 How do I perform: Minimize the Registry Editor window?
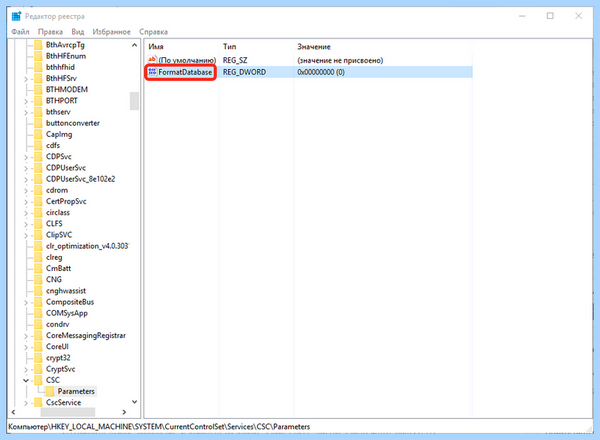(522, 16)
